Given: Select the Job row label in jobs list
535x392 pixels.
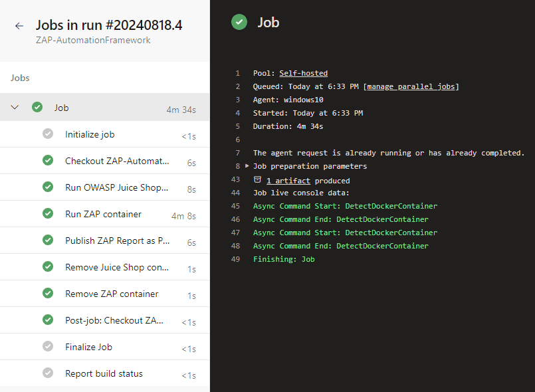Looking at the screenshot, I should point(61,108).
